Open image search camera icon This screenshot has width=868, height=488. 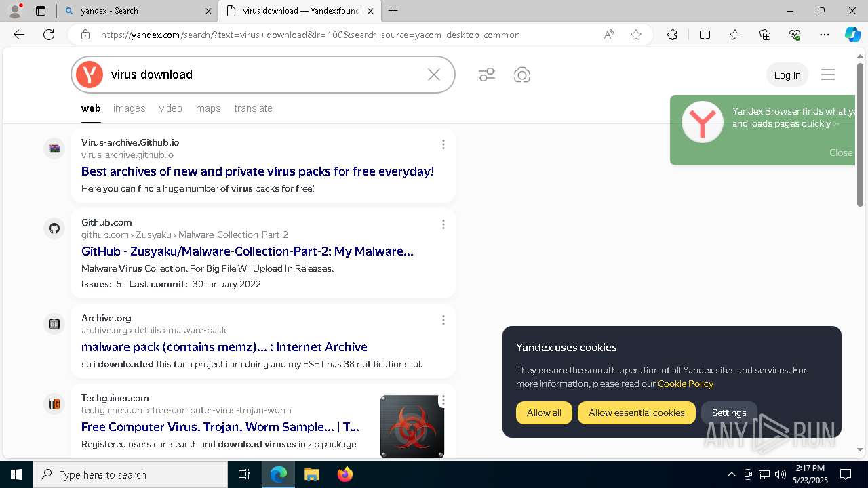pyautogui.click(x=521, y=75)
